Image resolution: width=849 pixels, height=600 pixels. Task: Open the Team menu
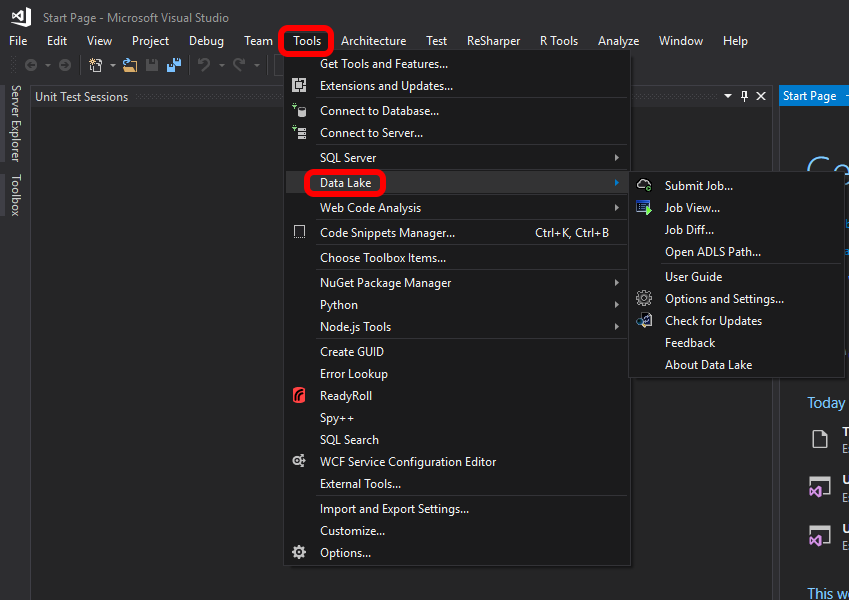tap(258, 41)
